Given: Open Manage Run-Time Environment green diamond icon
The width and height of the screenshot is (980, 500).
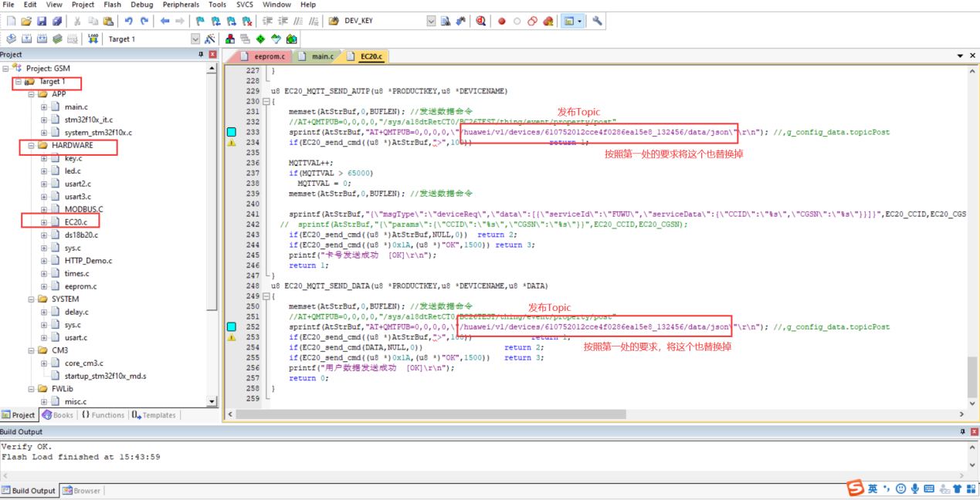Looking at the screenshot, I should (260, 39).
